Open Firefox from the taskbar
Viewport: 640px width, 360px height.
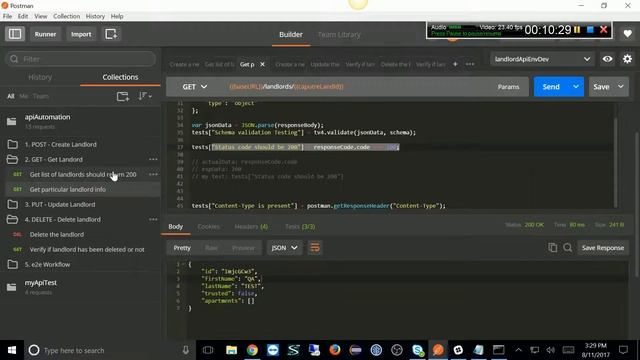(335, 350)
